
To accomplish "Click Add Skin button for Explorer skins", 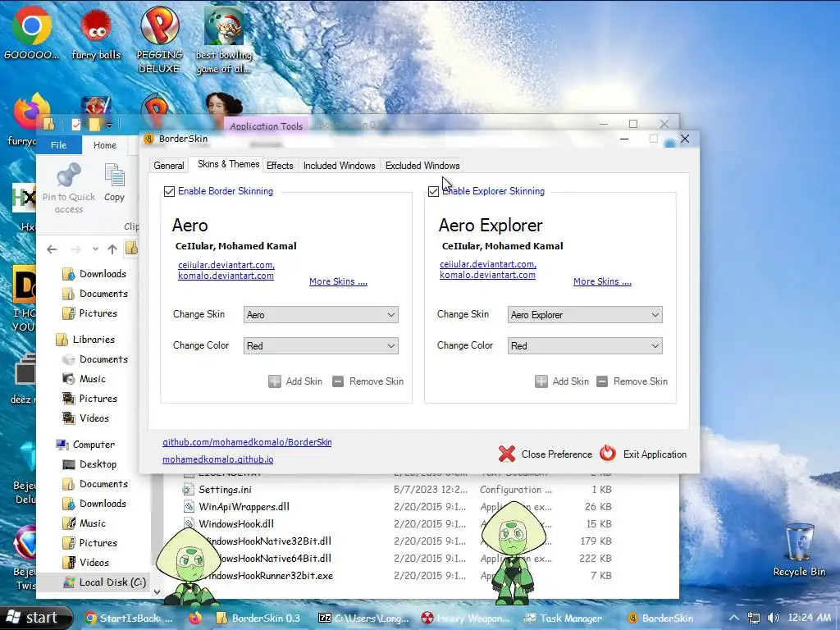I will pos(562,381).
